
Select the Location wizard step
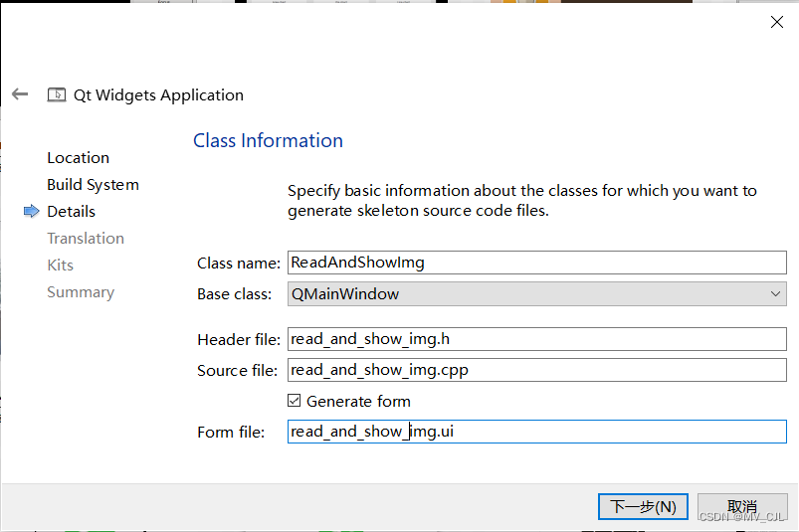(78, 158)
